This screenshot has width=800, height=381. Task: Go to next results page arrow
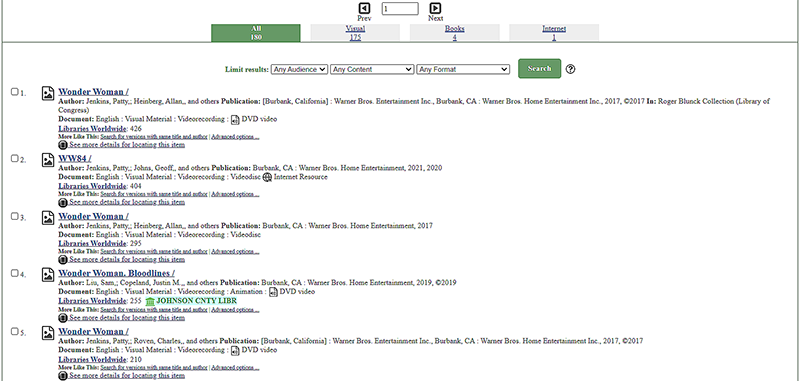click(x=435, y=8)
